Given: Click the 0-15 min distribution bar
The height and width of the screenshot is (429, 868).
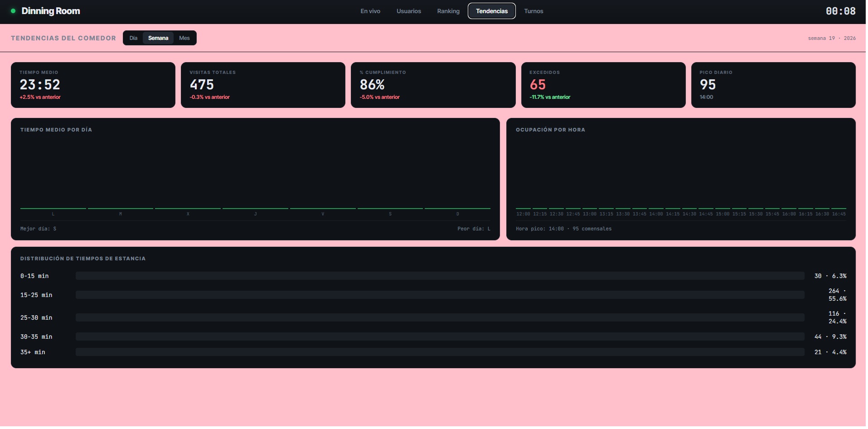Looking at the screenshot, I should tap(441, 276).
